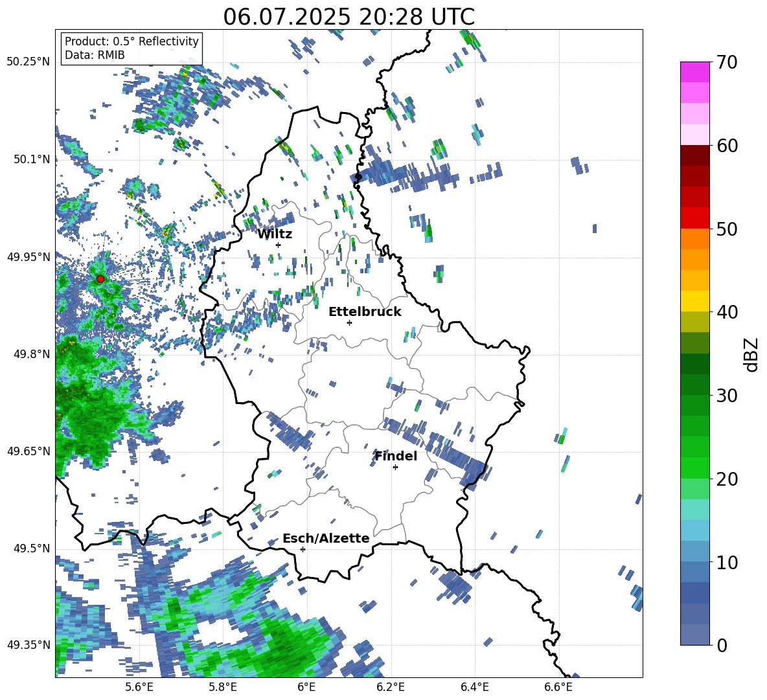Click the 5.6°E longitude label
This screenshot has height=700, width=767.
pyautogui.click(x=139, y=687)
